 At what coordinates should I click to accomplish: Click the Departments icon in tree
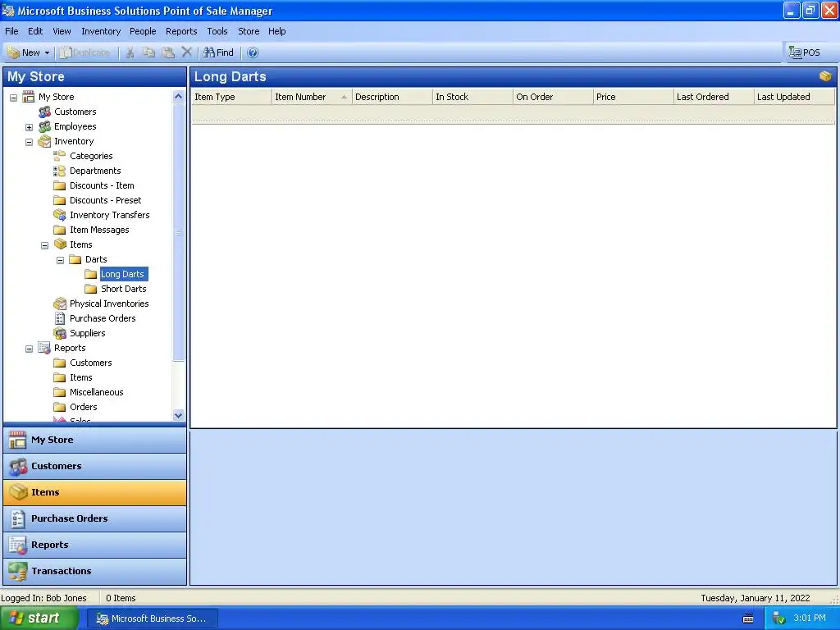(59, 171)
